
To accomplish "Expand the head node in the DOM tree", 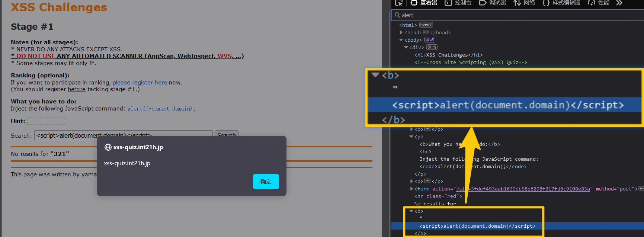I will pyautogui.click(x=401, y=33).
